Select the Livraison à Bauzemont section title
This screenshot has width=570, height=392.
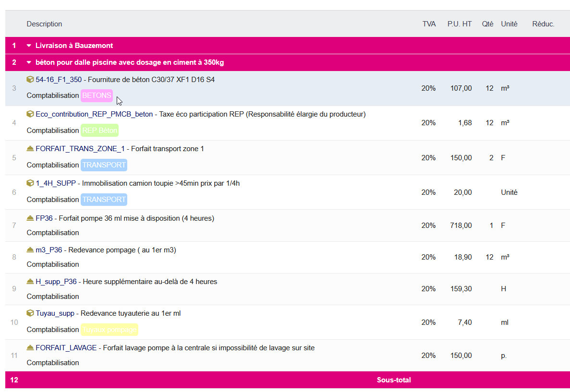(x=74, y=46)
